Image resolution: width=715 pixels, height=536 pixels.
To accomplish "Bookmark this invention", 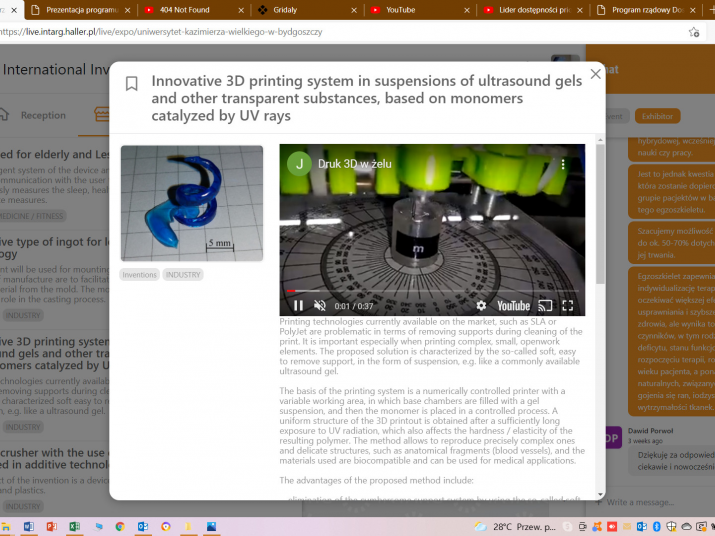I will tap(131, 84).
